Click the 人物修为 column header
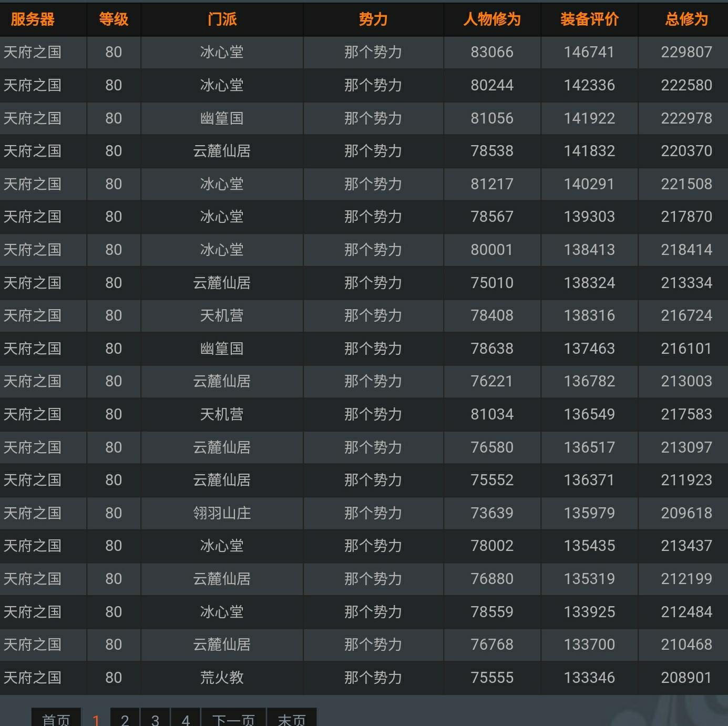 click(491, 19)
